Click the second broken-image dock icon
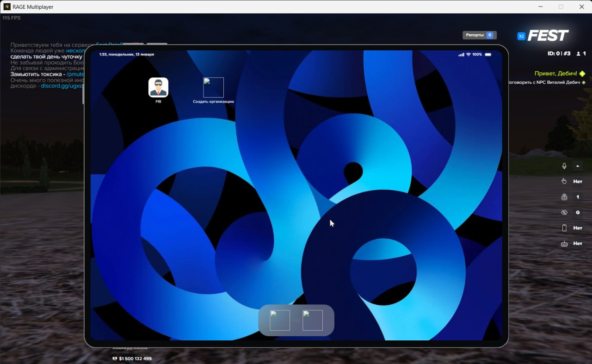Viewport: 592px width, 364px height. point(313,321)
